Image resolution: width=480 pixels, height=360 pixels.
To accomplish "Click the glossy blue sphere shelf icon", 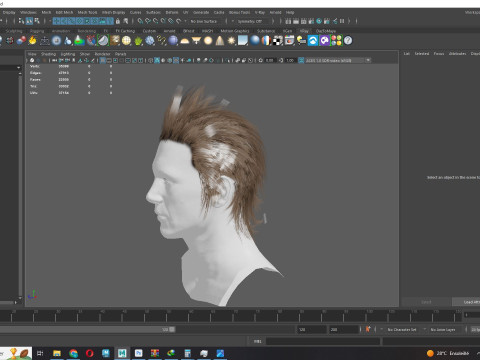I will coord(255,41).
